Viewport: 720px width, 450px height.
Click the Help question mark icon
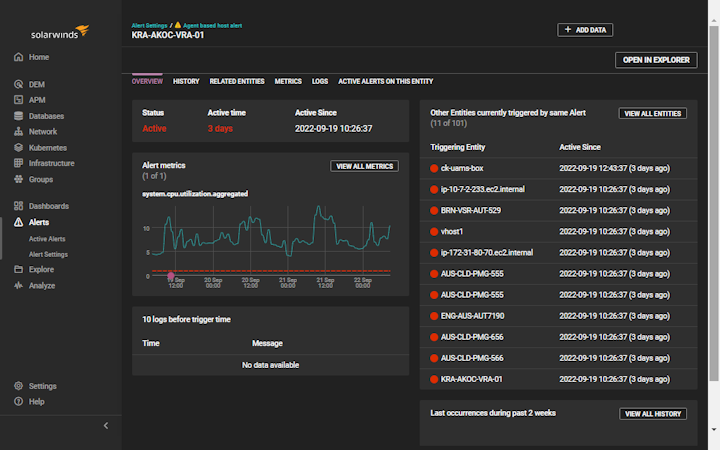(x=19, y=401)
